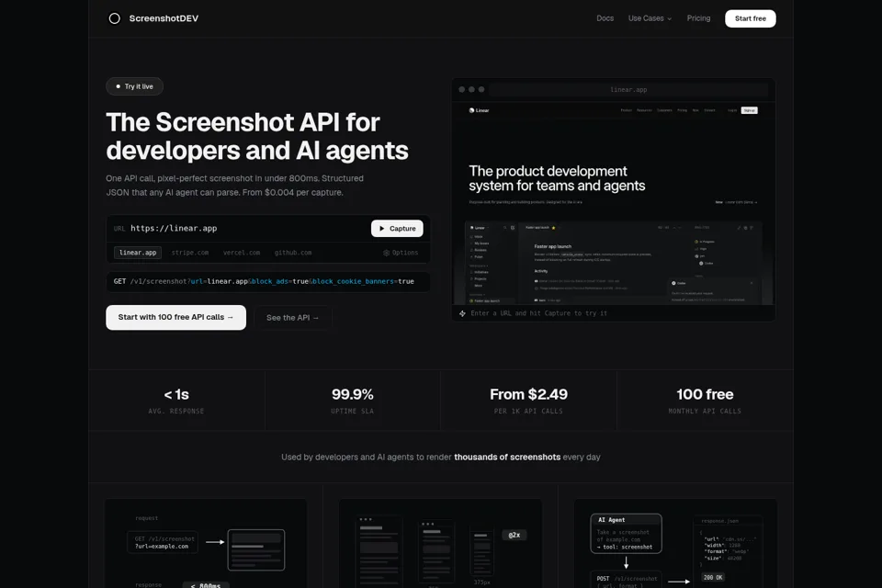Click the ScreenshotDEV circle logo icon
The image size is (882, 588).
point(114,18)
